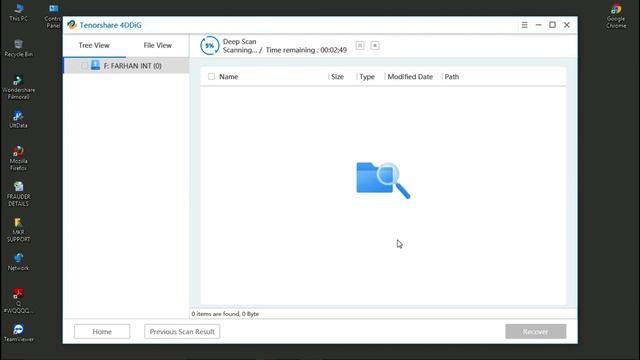The width and height of the screenshot is (640, 360).
Task: Click the 5% scan progress circle
Action: pyautogui.click(x=209, y=46)
